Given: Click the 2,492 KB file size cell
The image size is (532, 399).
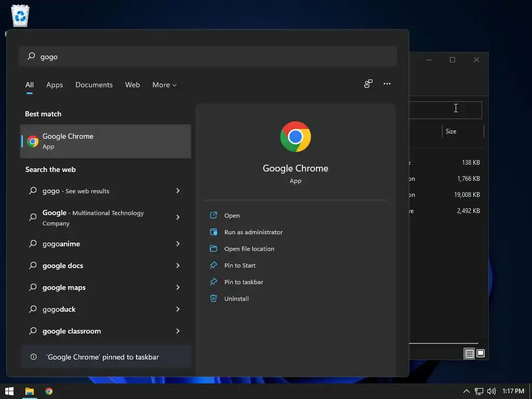Looking at the screenshot, I should click(468, 211).
